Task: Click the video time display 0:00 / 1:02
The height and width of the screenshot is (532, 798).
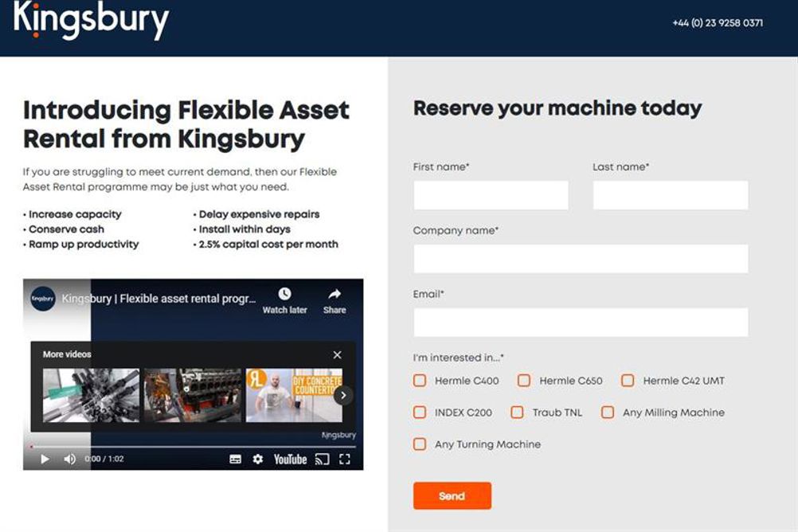Action: [x=104, y=460]
